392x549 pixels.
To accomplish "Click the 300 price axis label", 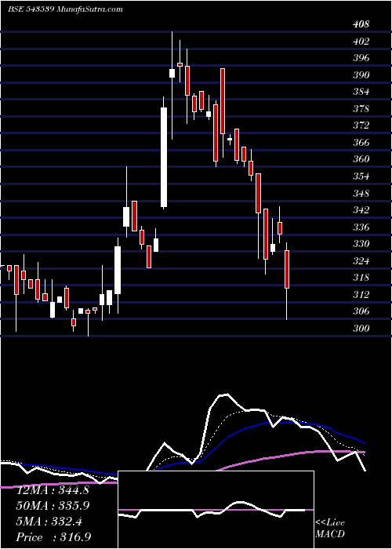I will click(x=361, y=329).
